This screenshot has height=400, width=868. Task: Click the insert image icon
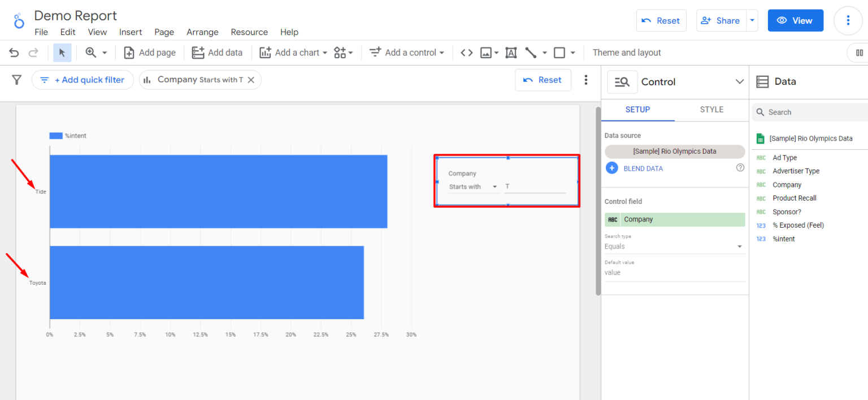pos(487,52)
